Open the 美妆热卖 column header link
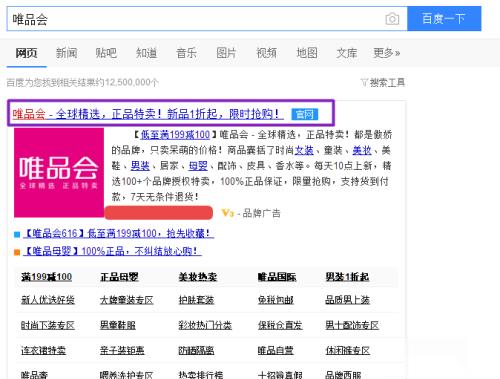The image size is (500, 379). pyautogui.click(x=198, y=277)
